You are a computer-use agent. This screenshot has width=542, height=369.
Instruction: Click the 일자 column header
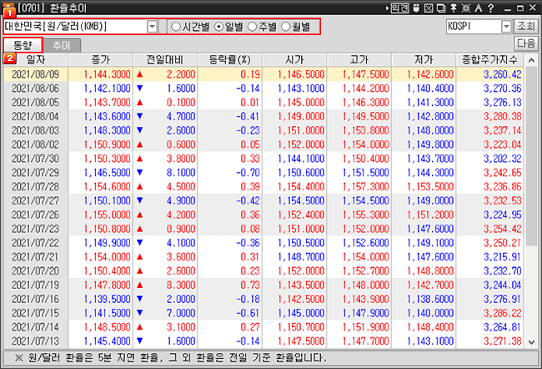pos(36,60)
